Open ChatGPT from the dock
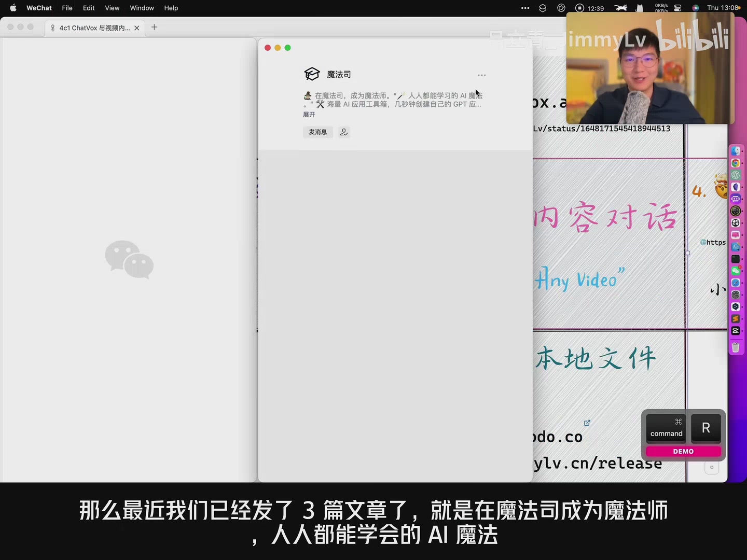 tap(736, 175)
